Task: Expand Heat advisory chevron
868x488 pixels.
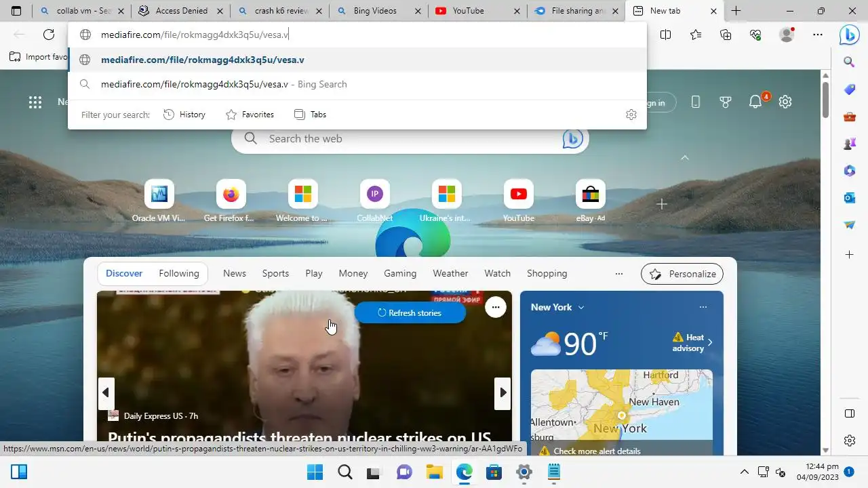Action: [710, 343]
